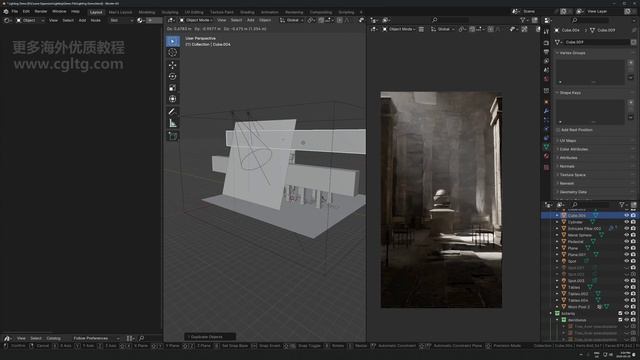Toggle visibility of Pedestal in the outliner

[626, 241]
